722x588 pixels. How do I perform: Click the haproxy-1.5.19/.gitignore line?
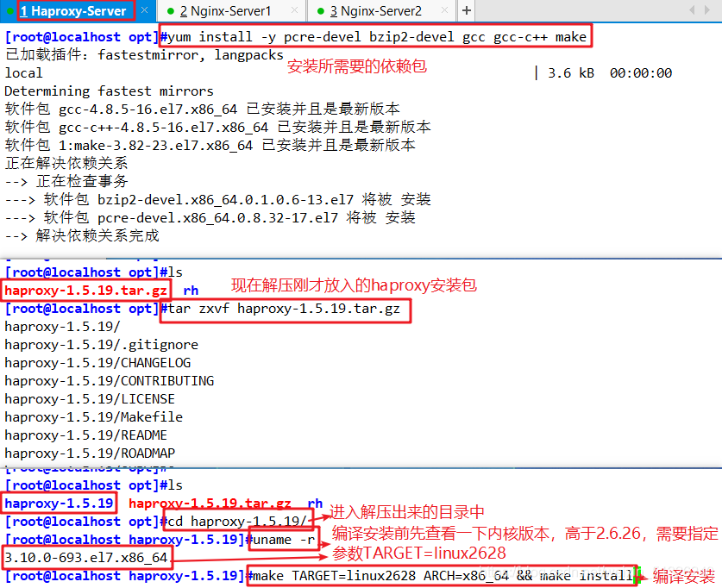101,345
